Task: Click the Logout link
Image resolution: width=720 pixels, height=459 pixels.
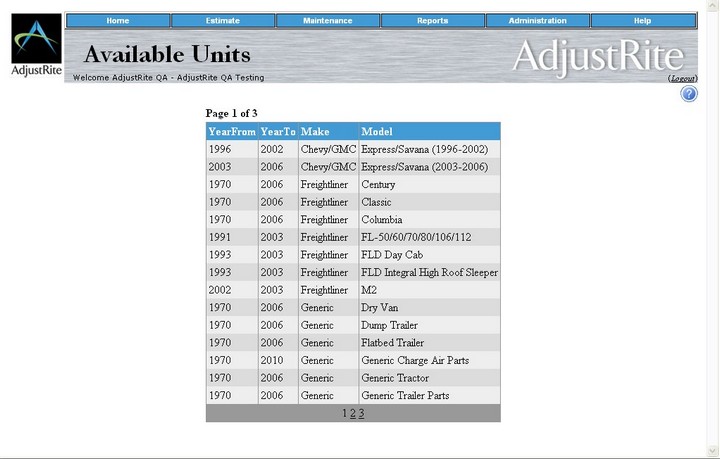Action: click(x=682, y=78)
